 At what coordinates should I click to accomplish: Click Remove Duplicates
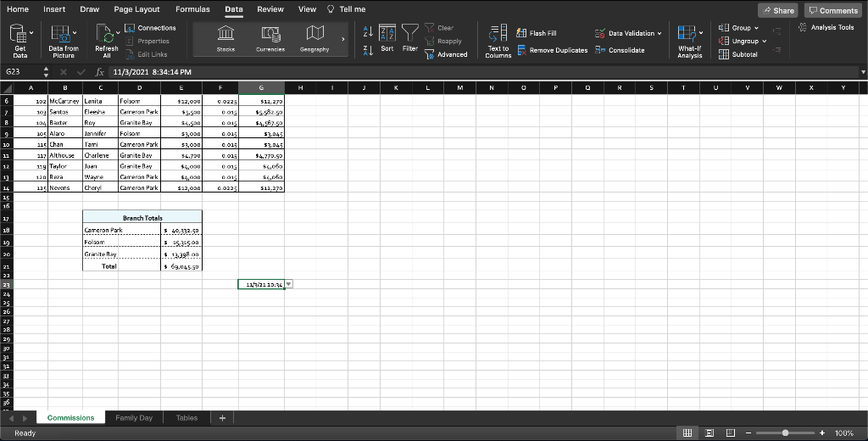coord(553,50)
